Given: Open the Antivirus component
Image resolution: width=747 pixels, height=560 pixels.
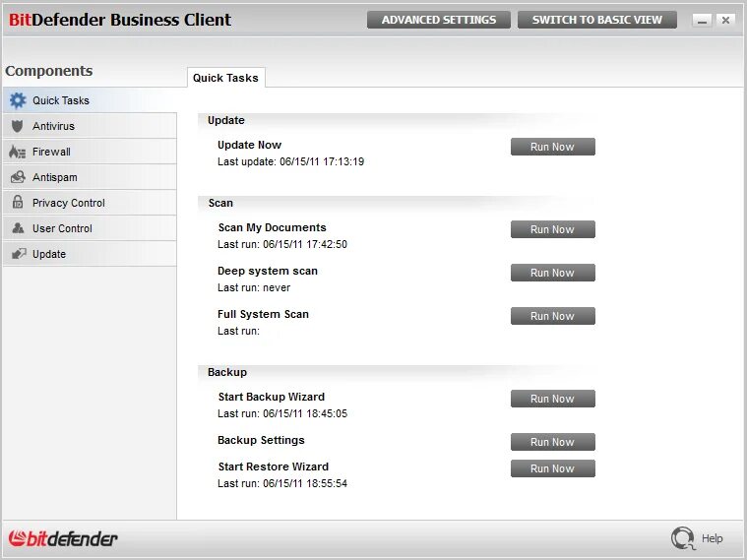Looking at the screenshot, I should (x=90, y=126).
